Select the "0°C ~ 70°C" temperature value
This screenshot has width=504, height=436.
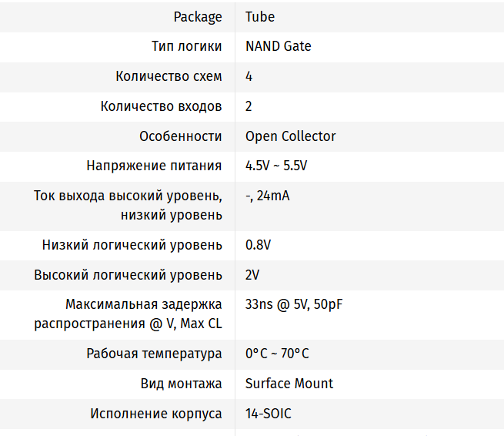277,354
